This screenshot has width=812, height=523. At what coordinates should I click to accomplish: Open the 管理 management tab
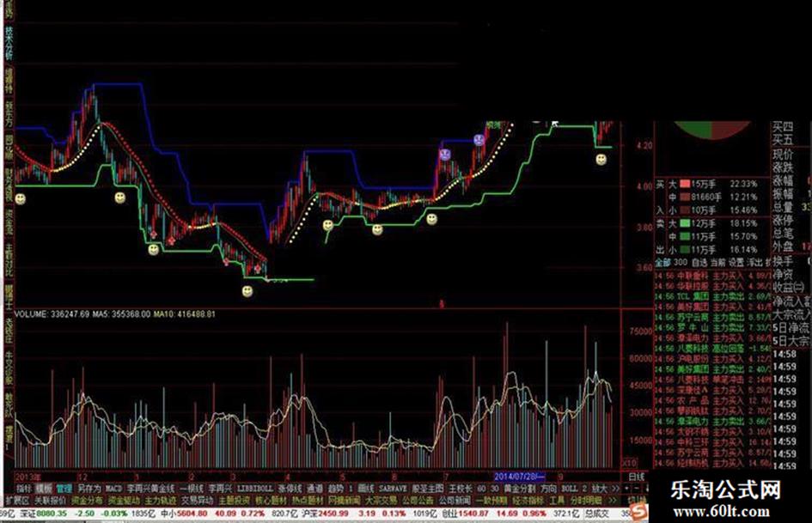(64, 489)
